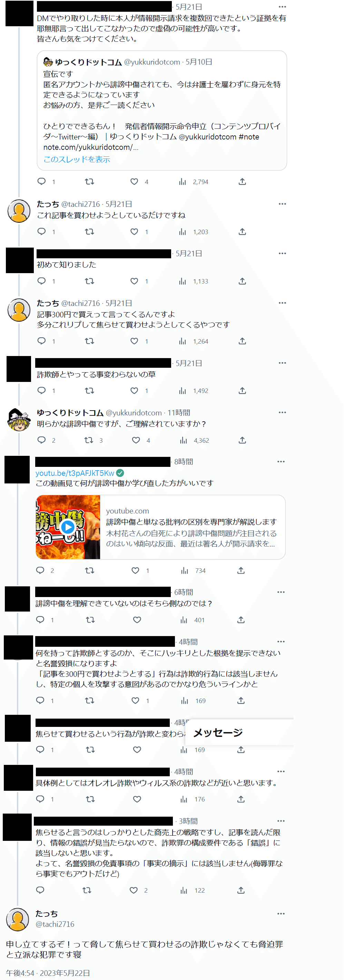
Task: Open more options on ゆっくりドットコム's 11時間 tweet
Action: [282, 412]
